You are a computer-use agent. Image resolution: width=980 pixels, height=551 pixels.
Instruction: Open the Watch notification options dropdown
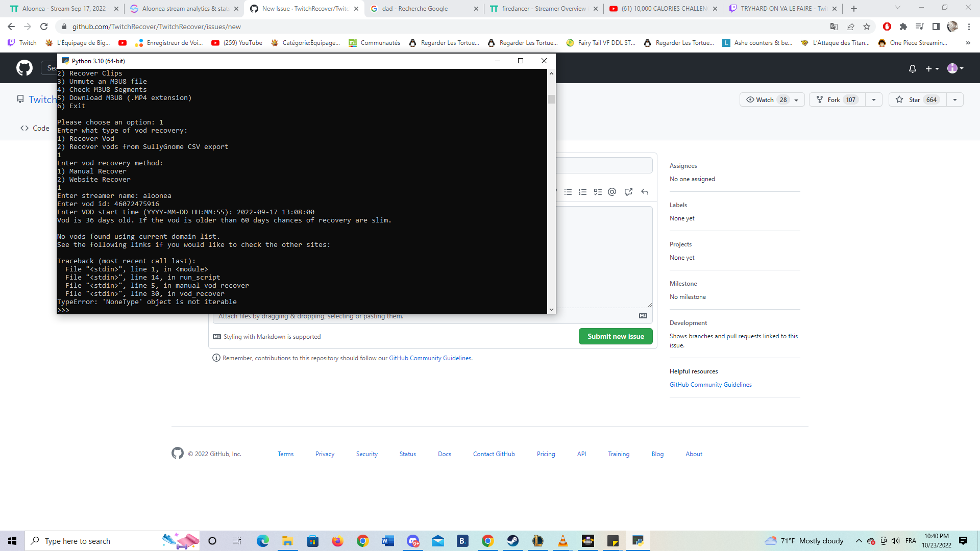(x=797, y=99)
